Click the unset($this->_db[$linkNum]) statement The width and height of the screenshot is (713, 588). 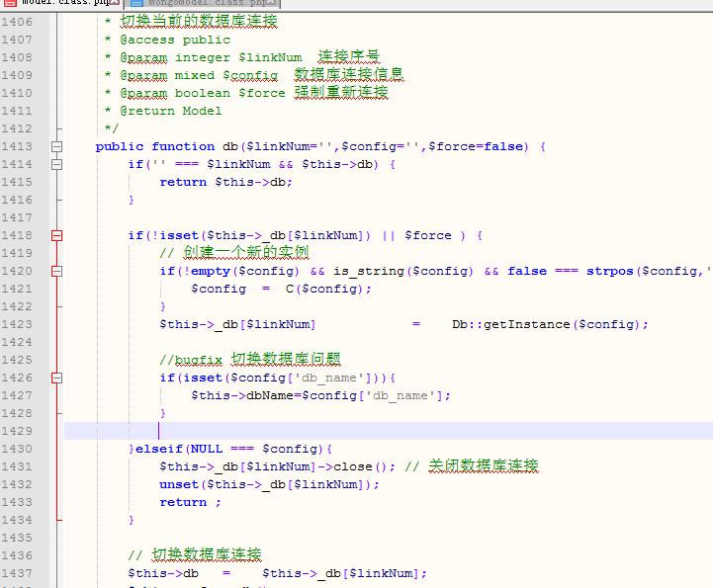coord(269,484)
